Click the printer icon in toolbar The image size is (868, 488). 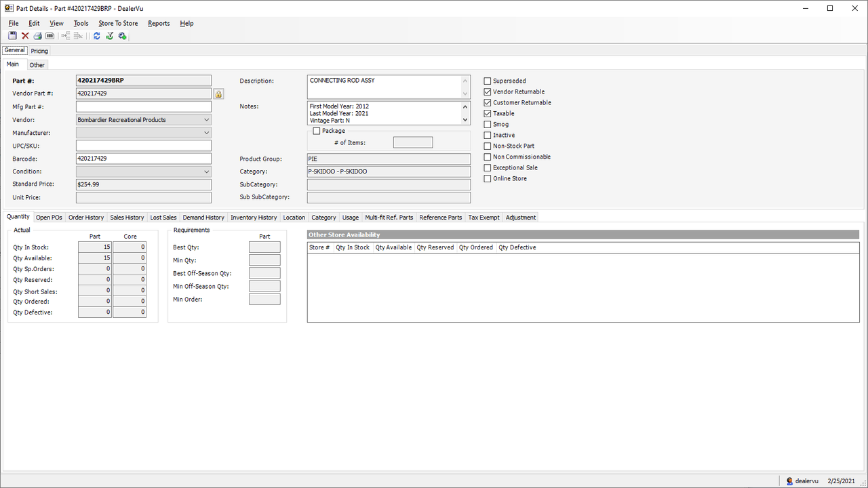point(38,36)
